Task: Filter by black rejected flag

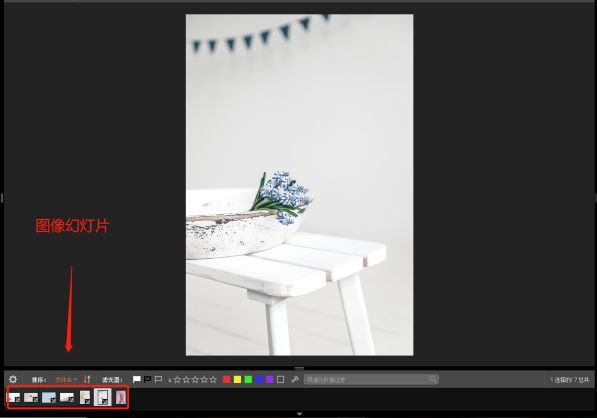Action: [148, 379]
